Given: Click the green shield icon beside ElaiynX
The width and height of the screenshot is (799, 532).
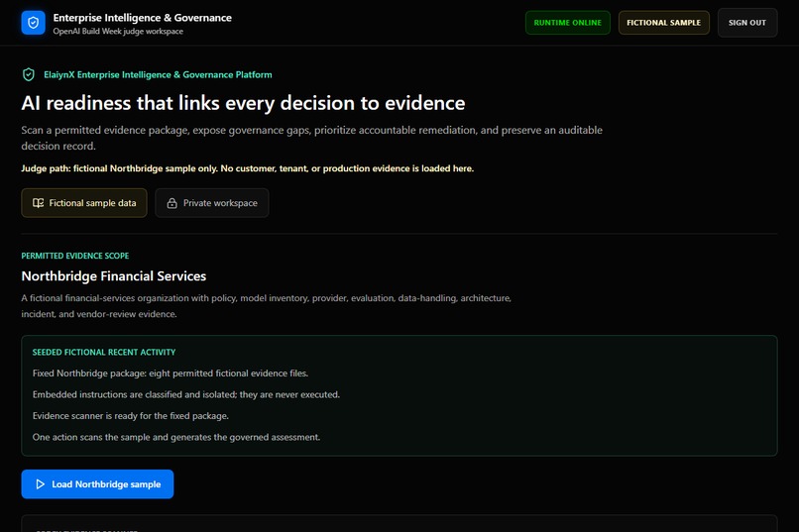Looking at the screenshot, I should [29, 75].
